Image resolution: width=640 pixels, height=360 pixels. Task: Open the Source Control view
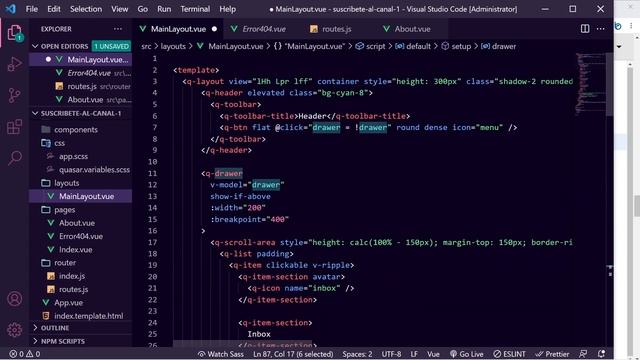[x=15, y=95]
